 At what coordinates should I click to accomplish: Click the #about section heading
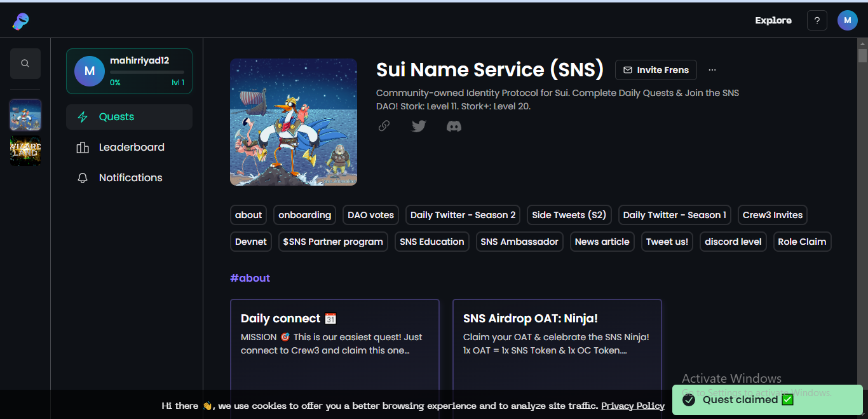(x=250, y=278)
